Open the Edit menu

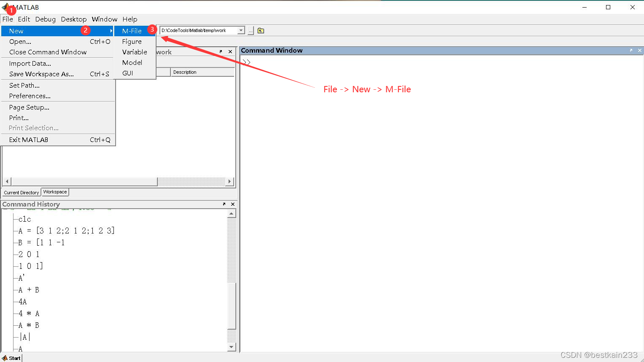tap(24, 19)
